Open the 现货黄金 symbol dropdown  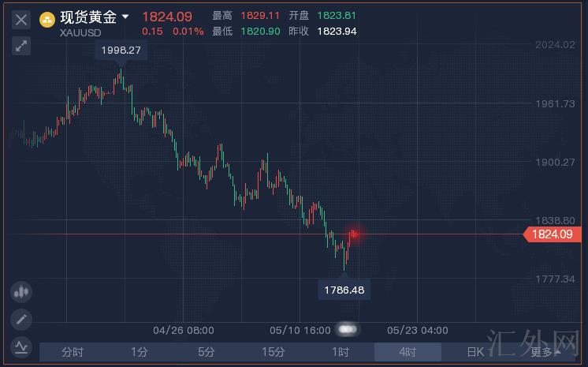pyautogui.click(x=125, y=17)
